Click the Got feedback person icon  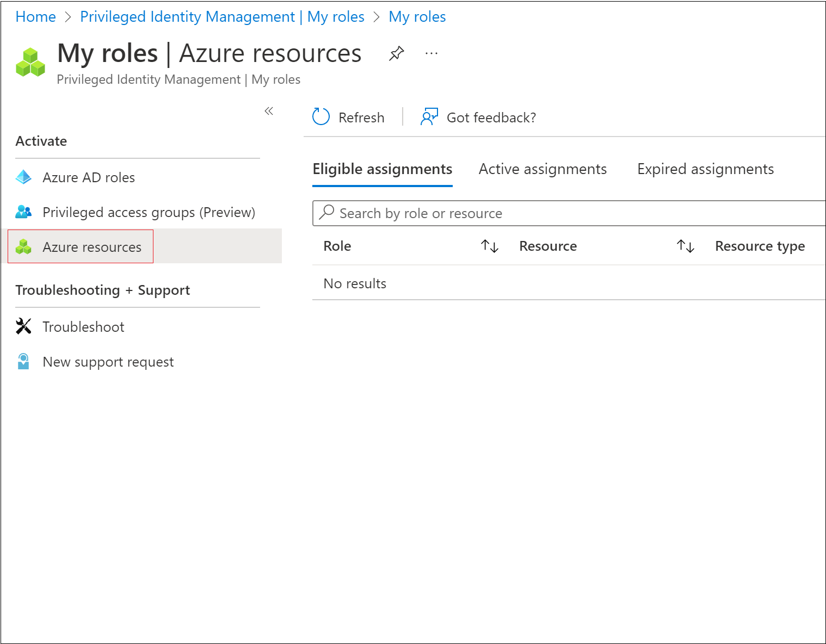click(x=429, y=116)
